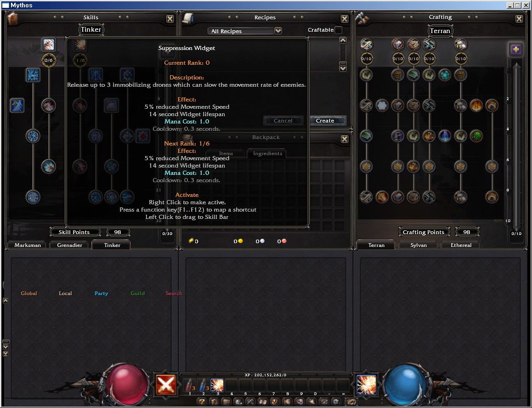This screenshot has width=532, height=408.
Task: Click the purple plus button in Crafting
Action: point(516,50)
